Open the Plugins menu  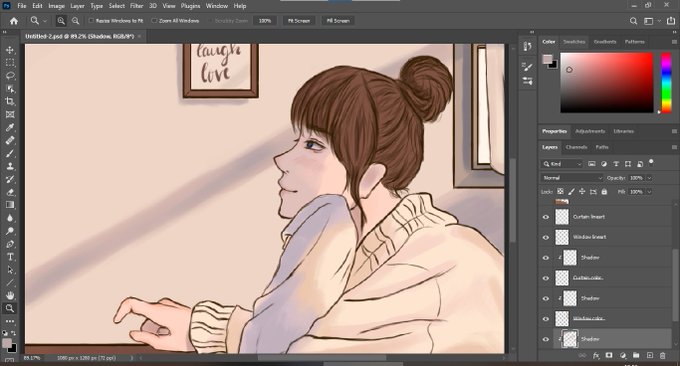[x=190, y=6]
